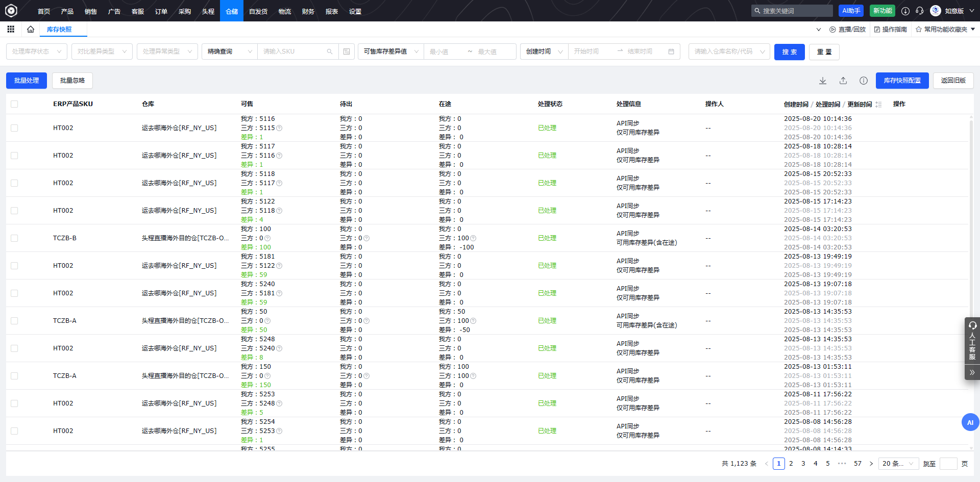Image resolution: width=980 pixels, height=482 pixels.
Task: Click the export upload icon above the table
Action: pos(843,81)
